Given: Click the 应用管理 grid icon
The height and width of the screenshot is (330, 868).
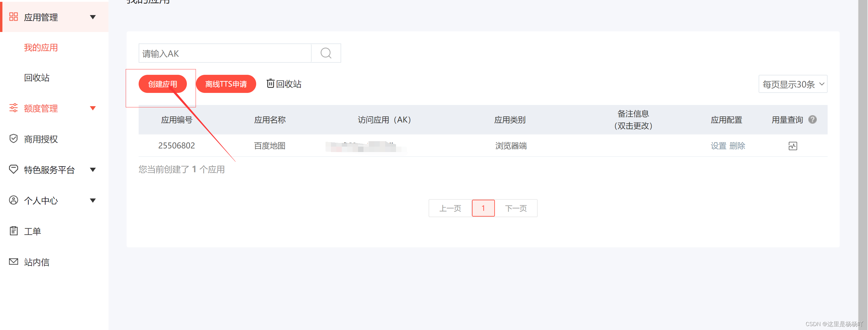Looking at the screenshot, I should click(x=14, y=17).
